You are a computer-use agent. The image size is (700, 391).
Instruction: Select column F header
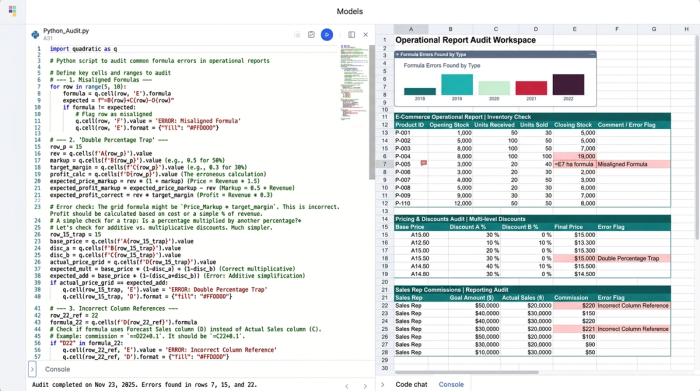(617, 29)
